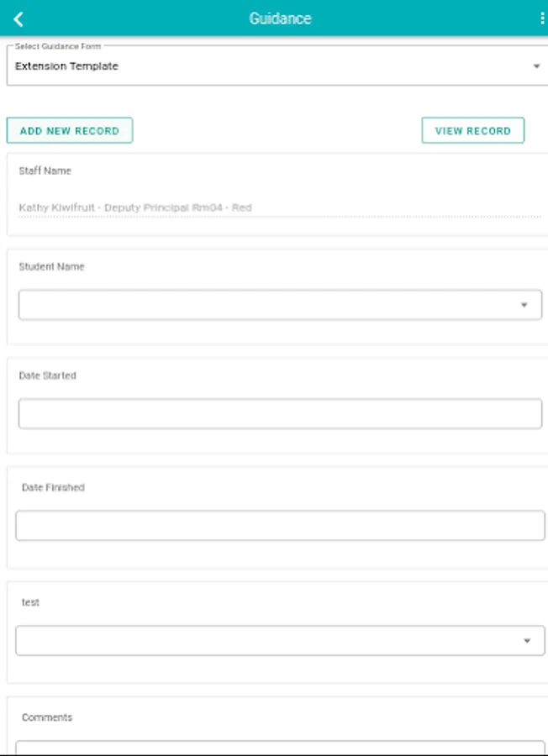Click into the Comments text box
The image size is (548, 756).
point(280,748)
